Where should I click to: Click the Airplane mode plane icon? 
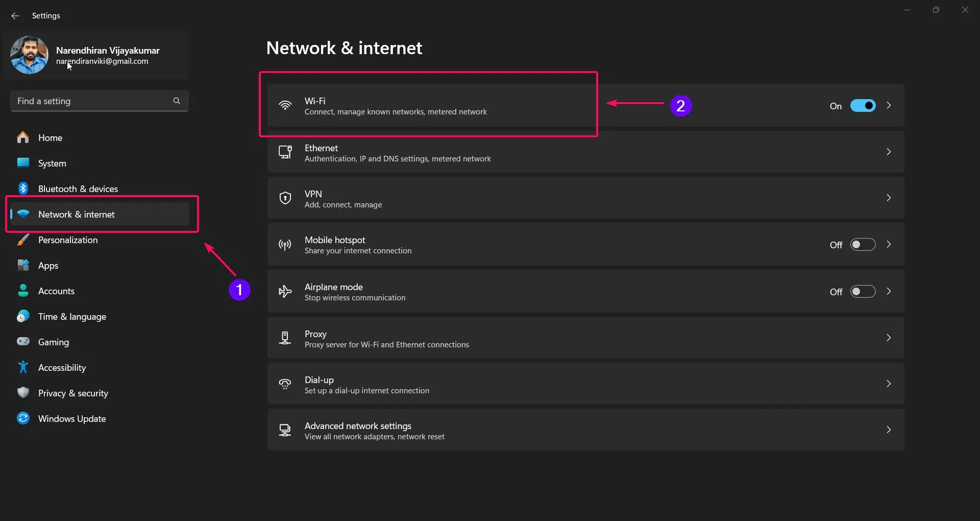coord(285,291)
